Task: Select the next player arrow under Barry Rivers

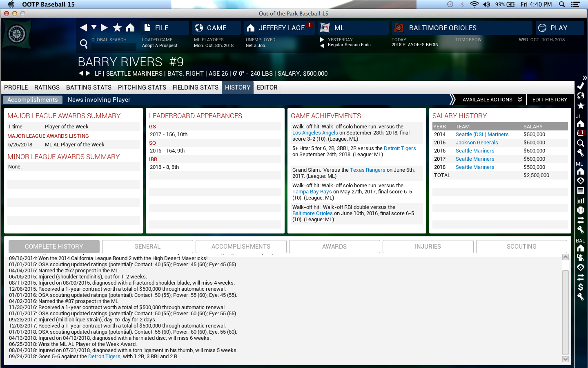Action: [x=88, y=73]
